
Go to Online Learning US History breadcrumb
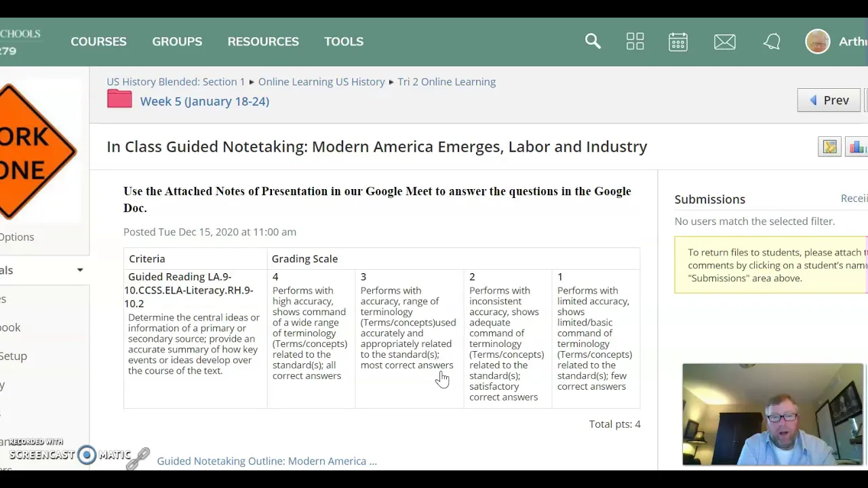(321, 81)
